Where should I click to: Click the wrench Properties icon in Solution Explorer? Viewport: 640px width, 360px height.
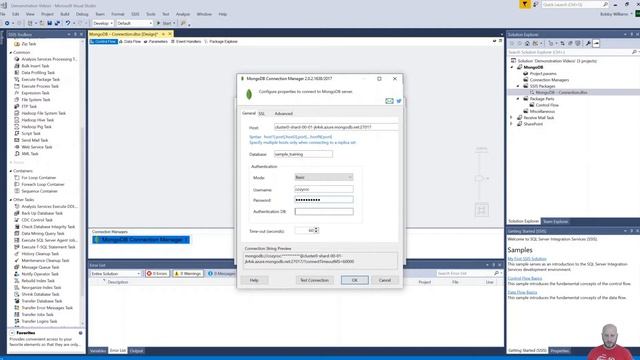pos(588,43)
